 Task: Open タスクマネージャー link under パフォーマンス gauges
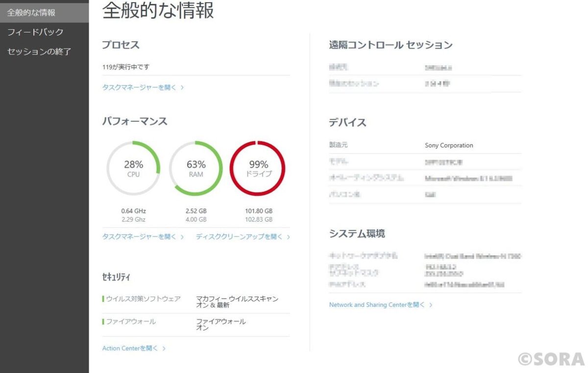(x=139, y=236)
